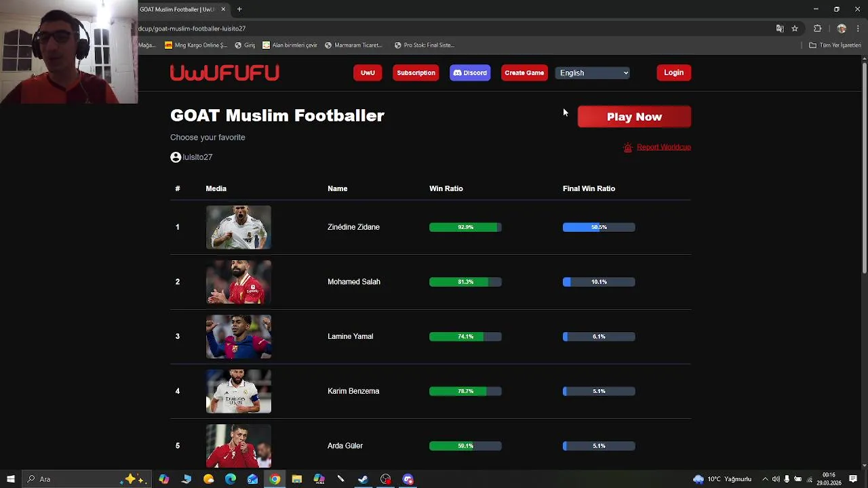Show hidden system tray icons
868x488 pixels.
click(x=765, y=479)
